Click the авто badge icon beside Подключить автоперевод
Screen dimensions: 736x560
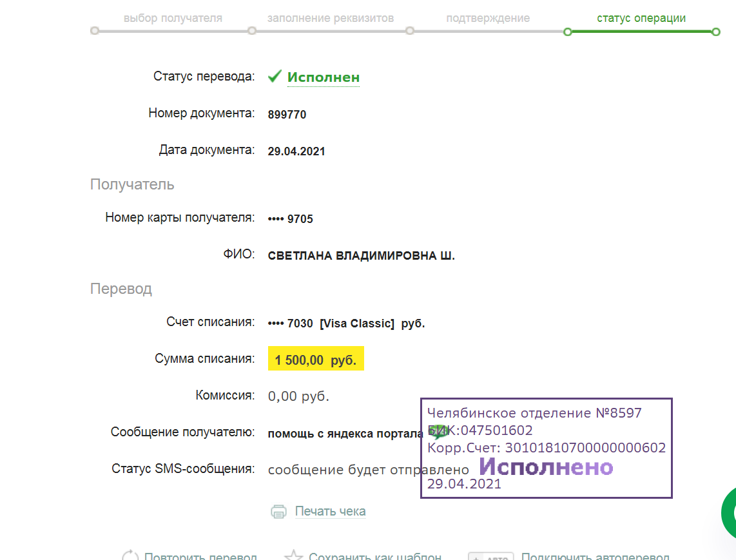(x=490, y=556)
